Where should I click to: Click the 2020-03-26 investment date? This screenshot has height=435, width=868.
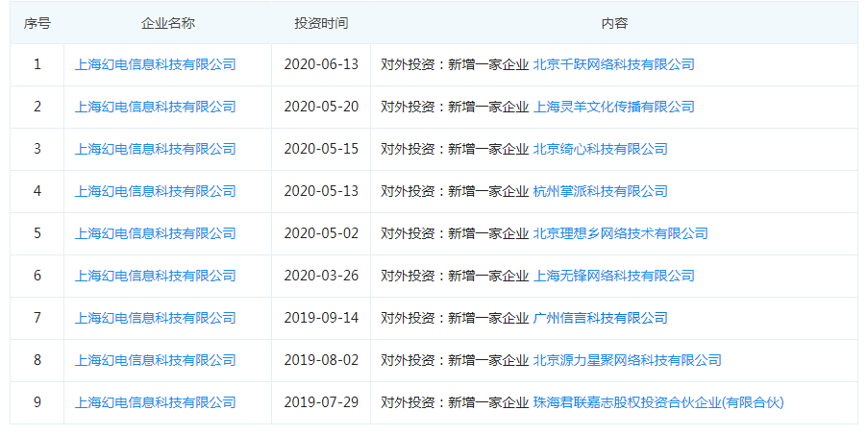321,276
